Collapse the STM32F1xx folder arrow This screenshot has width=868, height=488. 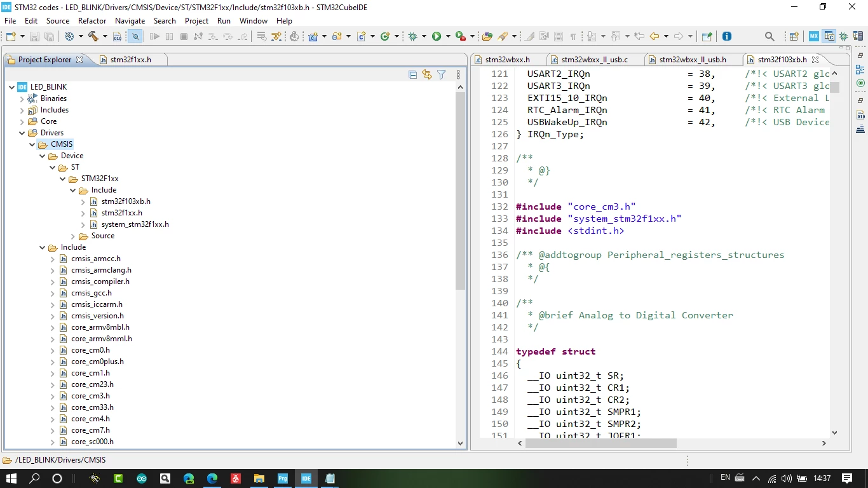pyautogui.click(x=63, y=179)
